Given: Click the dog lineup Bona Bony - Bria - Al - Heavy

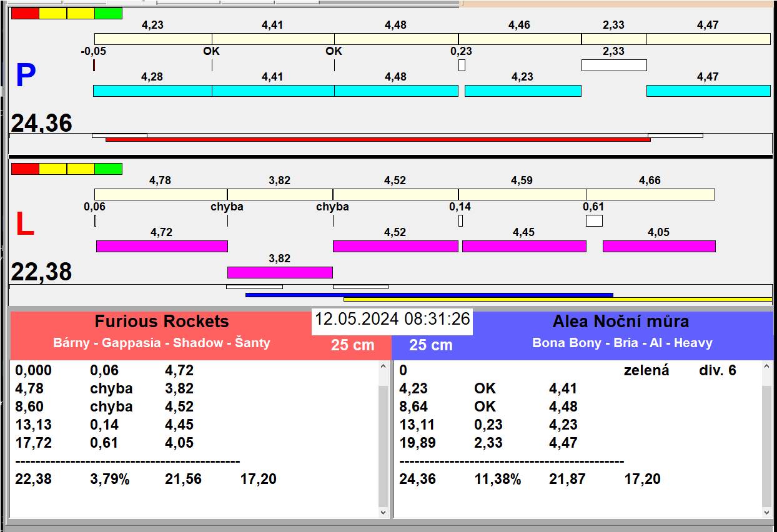Looking at the screenshot, I should click(622, 343).
